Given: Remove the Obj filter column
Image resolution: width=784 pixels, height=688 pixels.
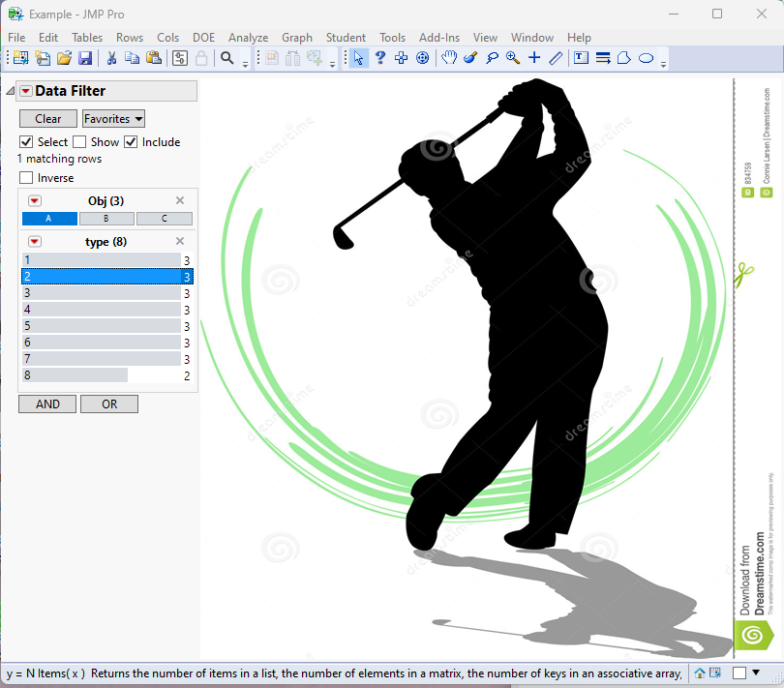Looking at the screenshot, I should coord(180,200).
